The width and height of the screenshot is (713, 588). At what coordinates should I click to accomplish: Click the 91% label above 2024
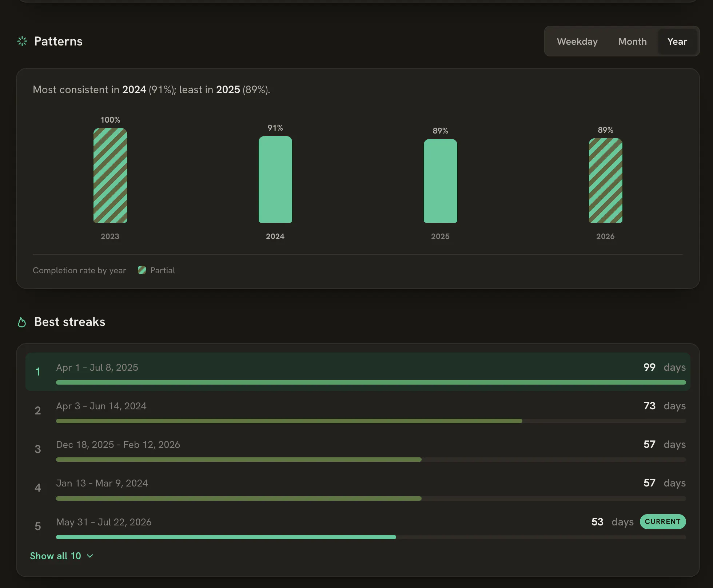coord(275,128)
